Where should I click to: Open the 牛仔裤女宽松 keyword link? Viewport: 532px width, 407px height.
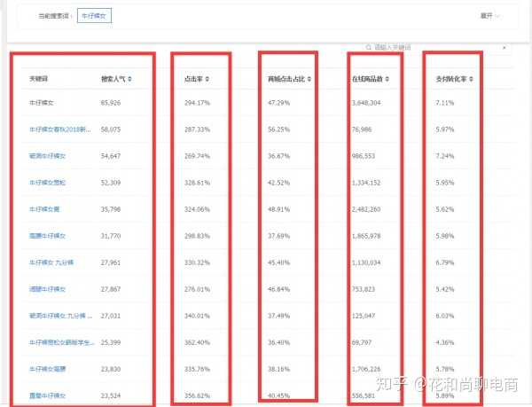[x=47, y=183]
